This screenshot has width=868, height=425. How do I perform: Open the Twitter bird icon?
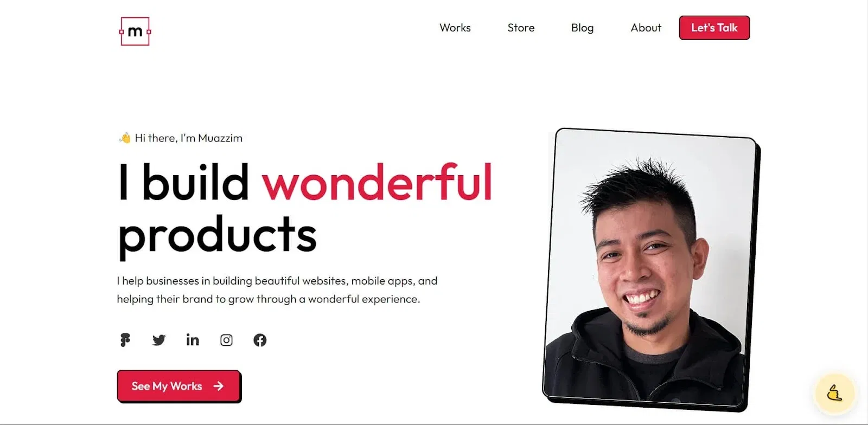(x=159, y=340)
